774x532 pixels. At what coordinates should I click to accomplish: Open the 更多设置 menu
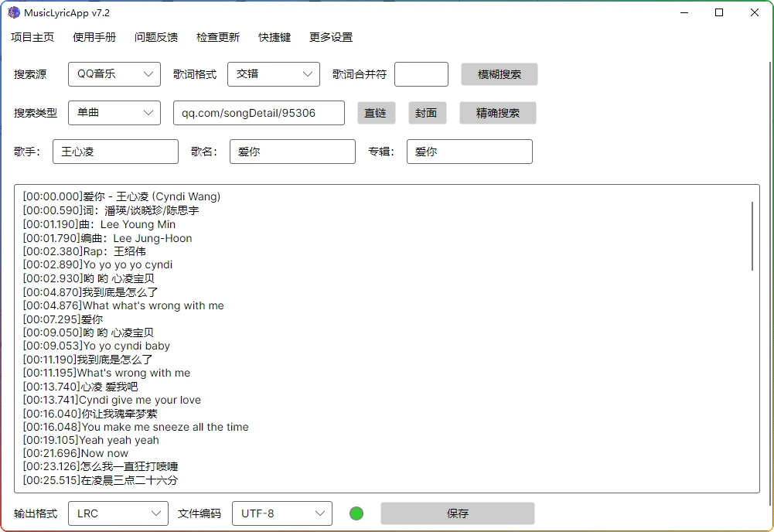click(331, 38)
